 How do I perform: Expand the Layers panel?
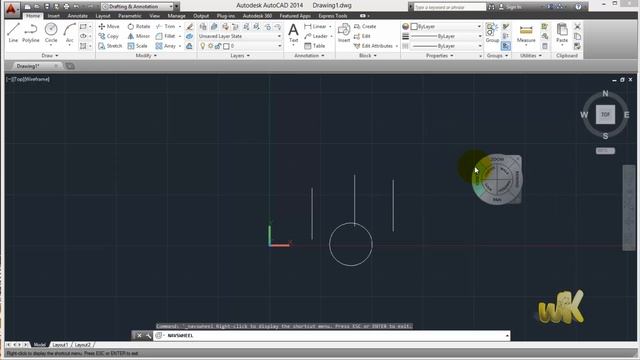[x=240, y=56]
